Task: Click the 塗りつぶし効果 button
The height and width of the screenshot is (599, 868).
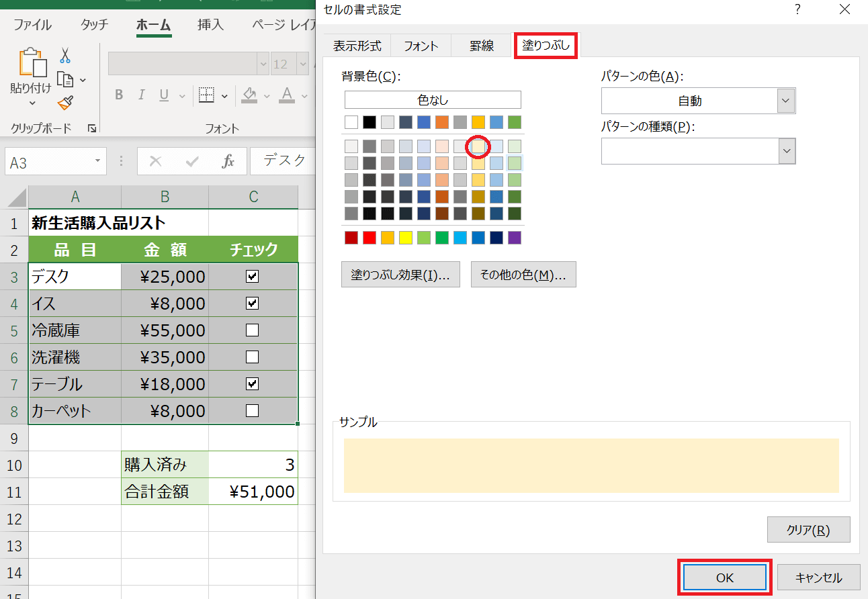Action: pyautogui.click(x=400, y=275)
